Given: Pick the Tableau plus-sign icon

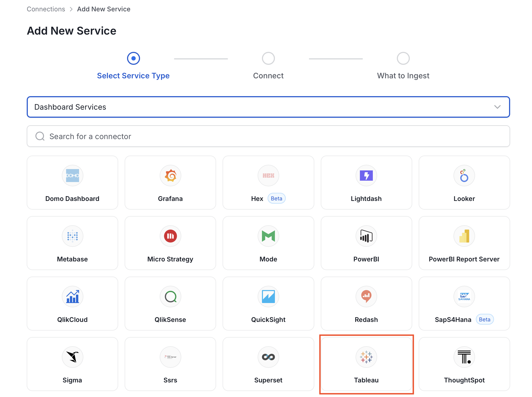Looking at the screenshot, I should pos(366,357).
